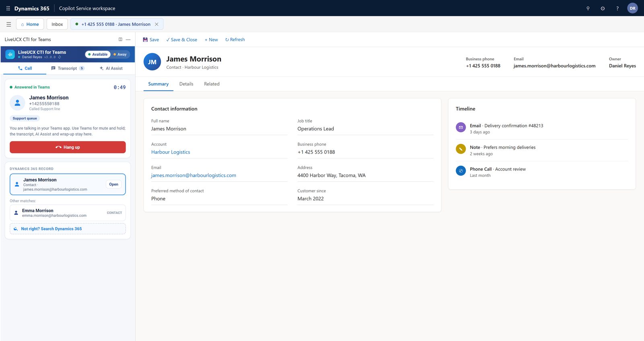
Task: Open the Dynamics 365 app launcher grid
Action: pos(8,8)
